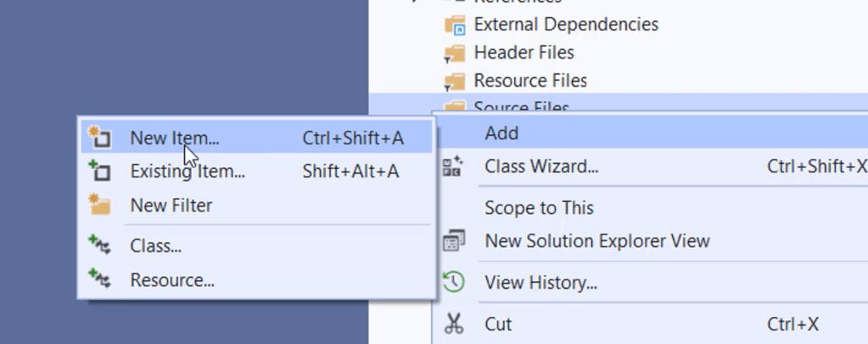The width and height of the screenshot is (868, 344).
Task: Select Header Files folder in tree
Action: coord(524,53)
